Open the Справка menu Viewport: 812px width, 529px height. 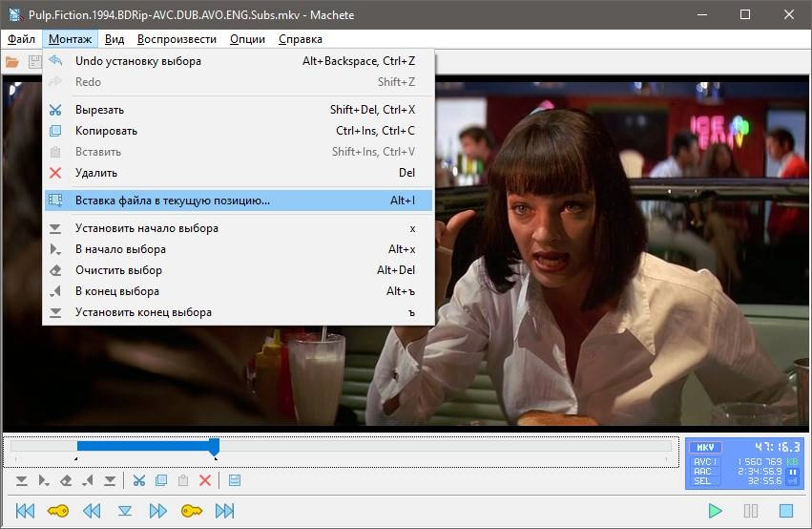tap(301, 39)
